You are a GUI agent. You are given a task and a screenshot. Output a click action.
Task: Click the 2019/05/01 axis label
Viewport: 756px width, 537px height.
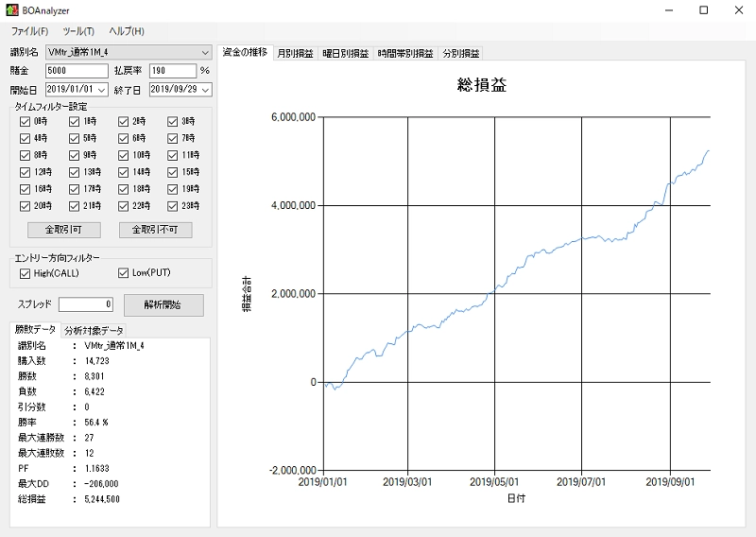[x=494, y=482]
